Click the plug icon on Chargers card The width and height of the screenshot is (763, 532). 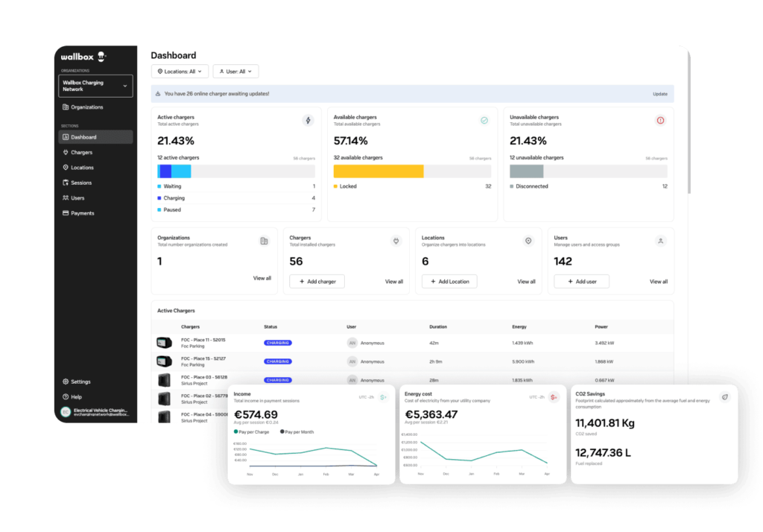click(396, 241)
